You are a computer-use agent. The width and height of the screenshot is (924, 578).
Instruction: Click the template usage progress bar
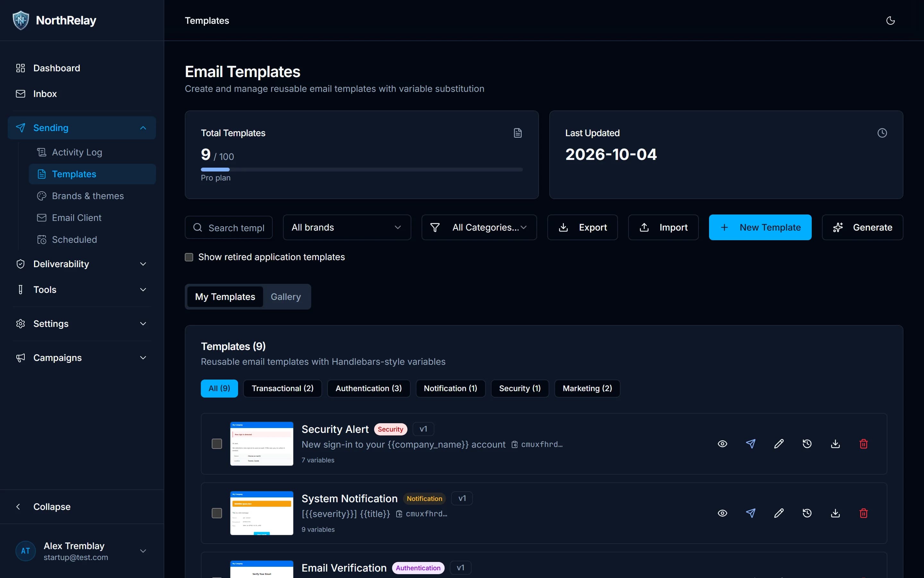pyautogui.click(x=362, y=169)
